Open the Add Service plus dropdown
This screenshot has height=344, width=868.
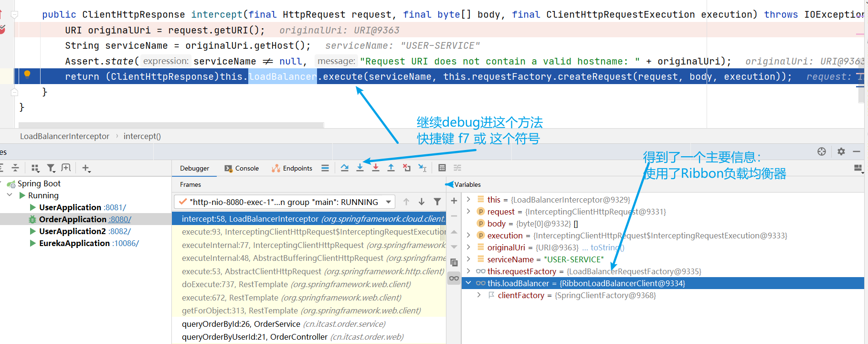[x=86, y=168]
